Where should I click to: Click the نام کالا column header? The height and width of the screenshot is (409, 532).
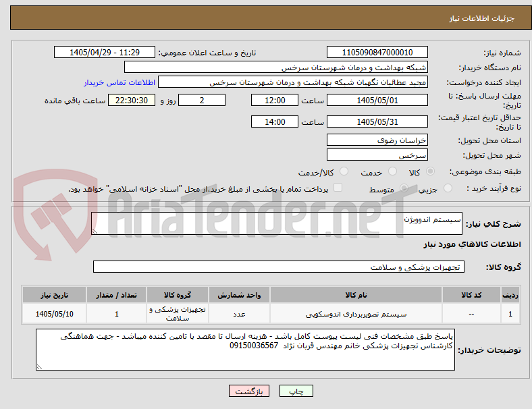pos(356,295)
